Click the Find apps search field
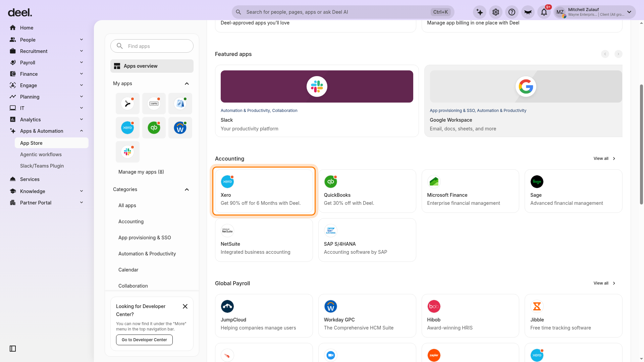The image size is (644, 362). pos(152,46)
